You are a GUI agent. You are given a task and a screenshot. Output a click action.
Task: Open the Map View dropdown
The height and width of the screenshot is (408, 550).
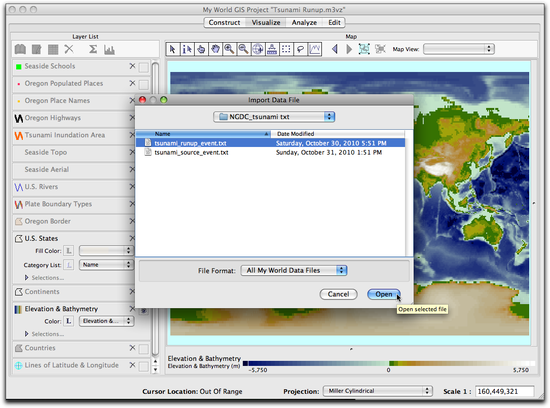click(x=459, y=49)
